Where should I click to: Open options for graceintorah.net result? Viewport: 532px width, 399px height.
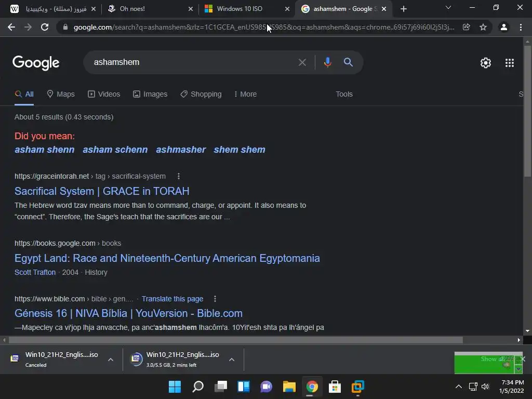[x=179, y=176]
